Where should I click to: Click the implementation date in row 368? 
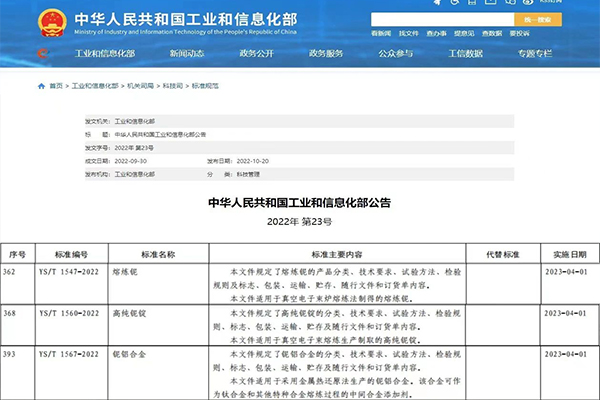pyautogui.click(x=566, y=313)
